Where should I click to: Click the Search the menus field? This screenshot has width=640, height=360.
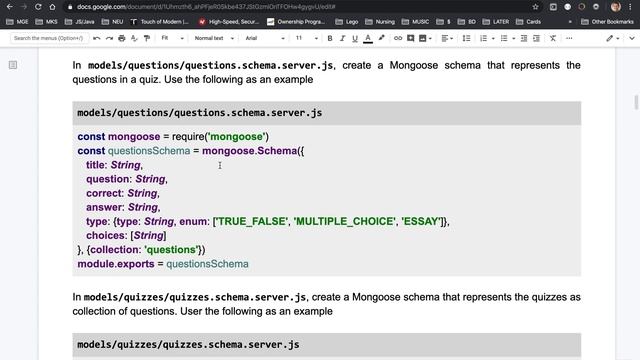click(48, 38)
